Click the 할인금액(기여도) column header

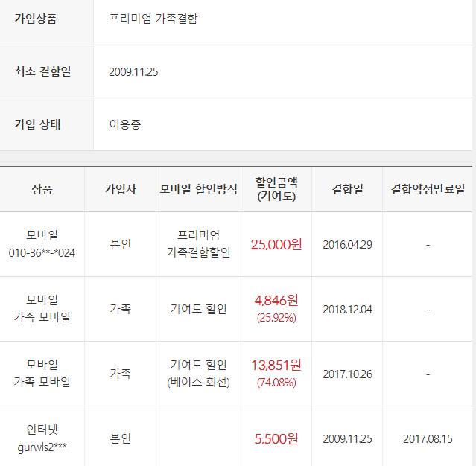276,189
